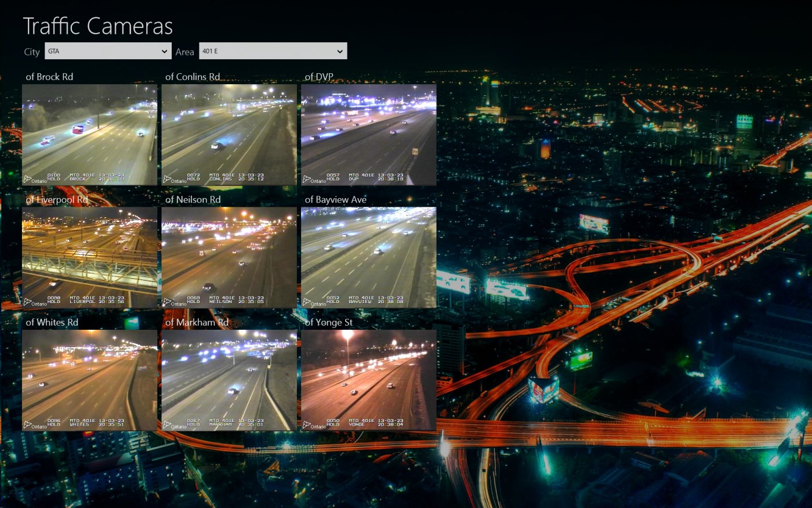Click the 'of Liverpool Rd' title text
This screenshot has height=508, width=812.
57,200
